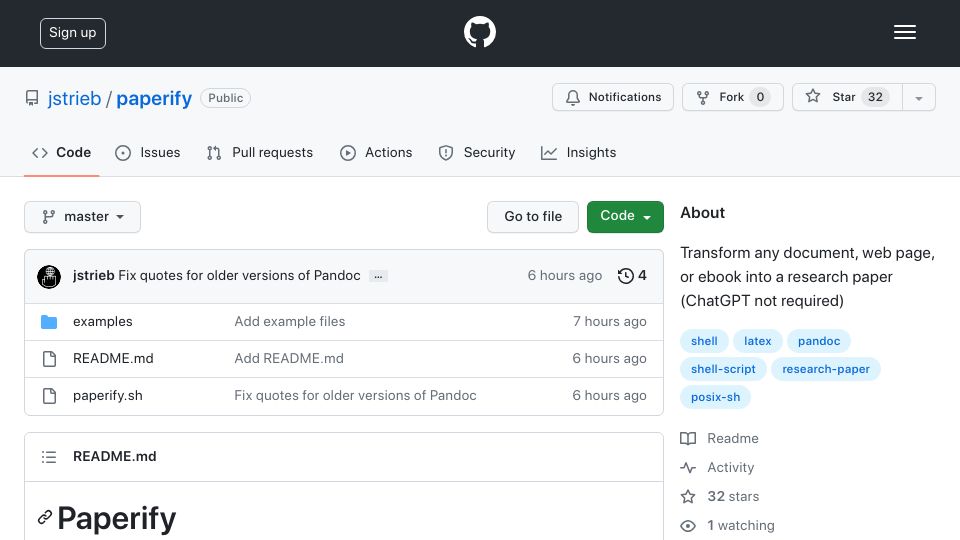Open the Star lists dropdown arrow
This screenshot has width=960, height=540.
tap(918, 97)
